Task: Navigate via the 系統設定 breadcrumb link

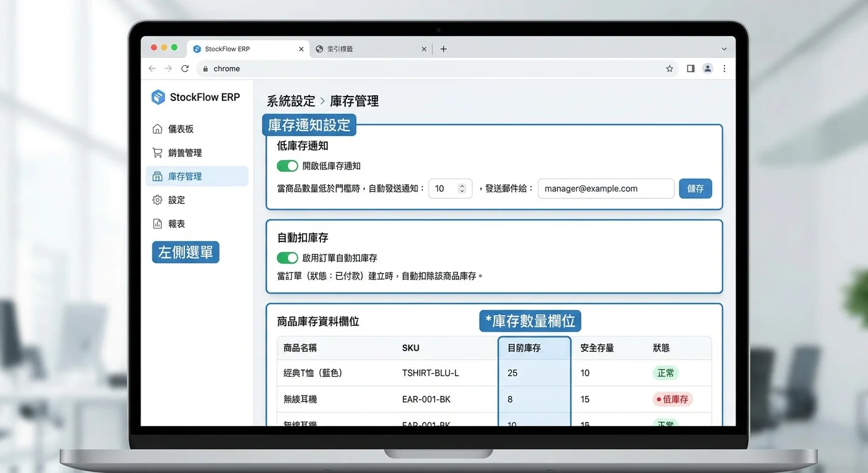Action: tap(290, 100)
